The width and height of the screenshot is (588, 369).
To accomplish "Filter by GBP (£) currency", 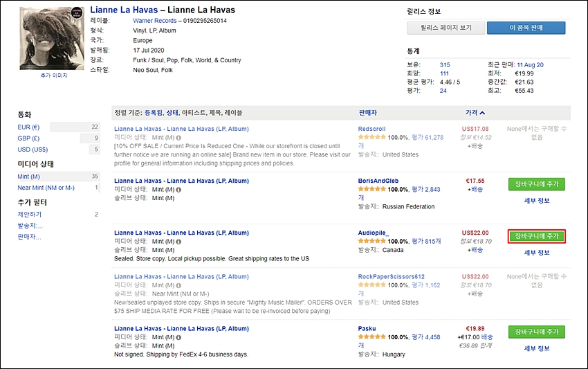I will pyautogui.click(x=28, y=138).
